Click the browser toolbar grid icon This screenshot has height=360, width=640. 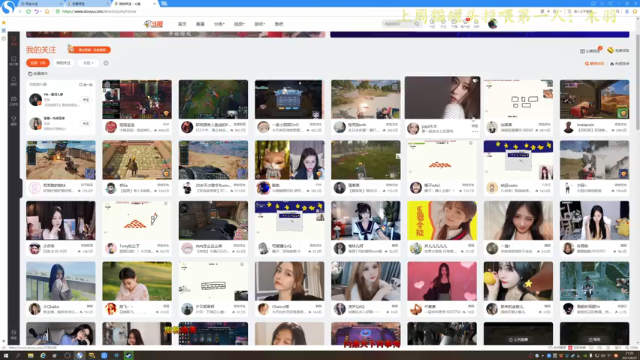pos(542,11)
